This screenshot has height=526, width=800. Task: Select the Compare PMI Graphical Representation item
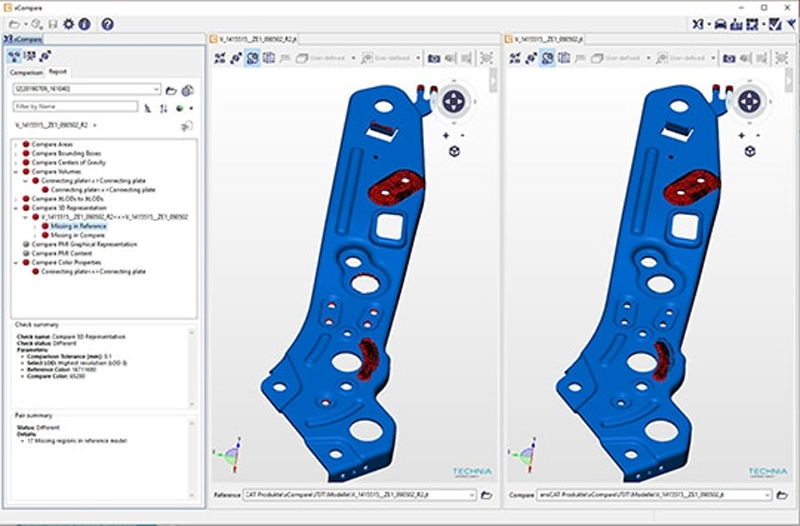tap(84, 244)
